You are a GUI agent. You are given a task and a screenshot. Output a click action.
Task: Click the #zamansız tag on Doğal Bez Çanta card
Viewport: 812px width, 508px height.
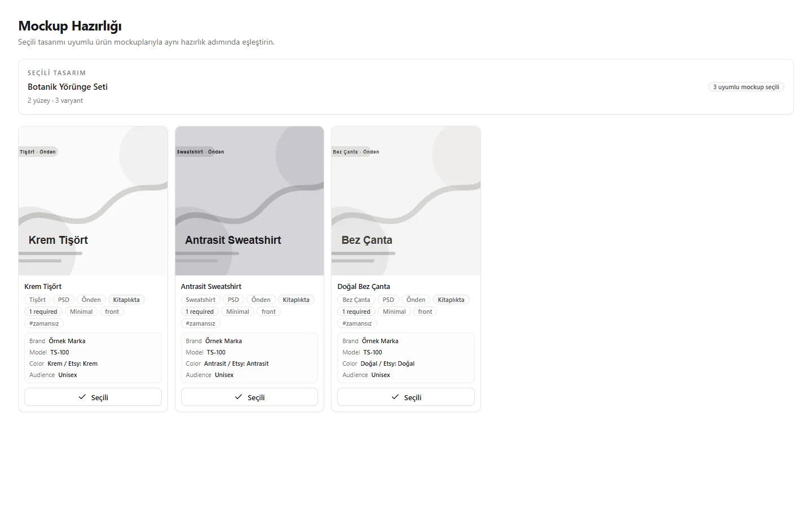[x=357, y=323]
